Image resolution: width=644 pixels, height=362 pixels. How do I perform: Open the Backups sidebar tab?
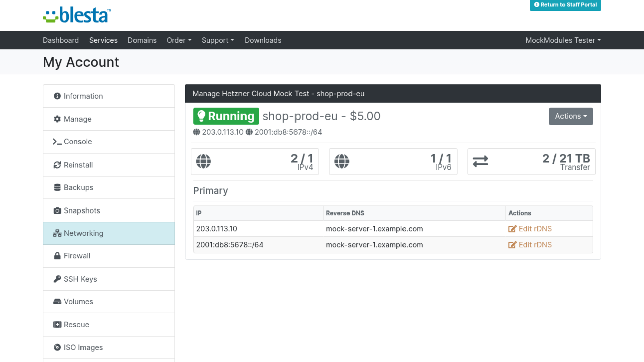(x=109, y=188)
